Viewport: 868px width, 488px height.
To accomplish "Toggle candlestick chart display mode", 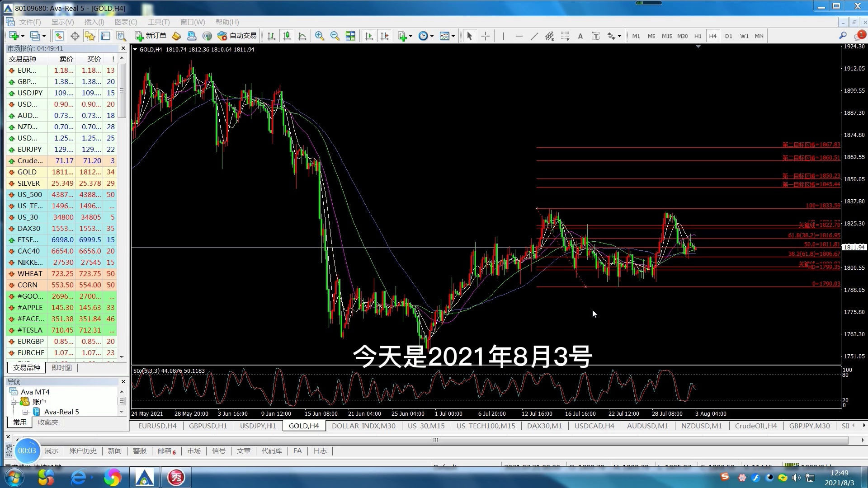I will tap(287, 36).
